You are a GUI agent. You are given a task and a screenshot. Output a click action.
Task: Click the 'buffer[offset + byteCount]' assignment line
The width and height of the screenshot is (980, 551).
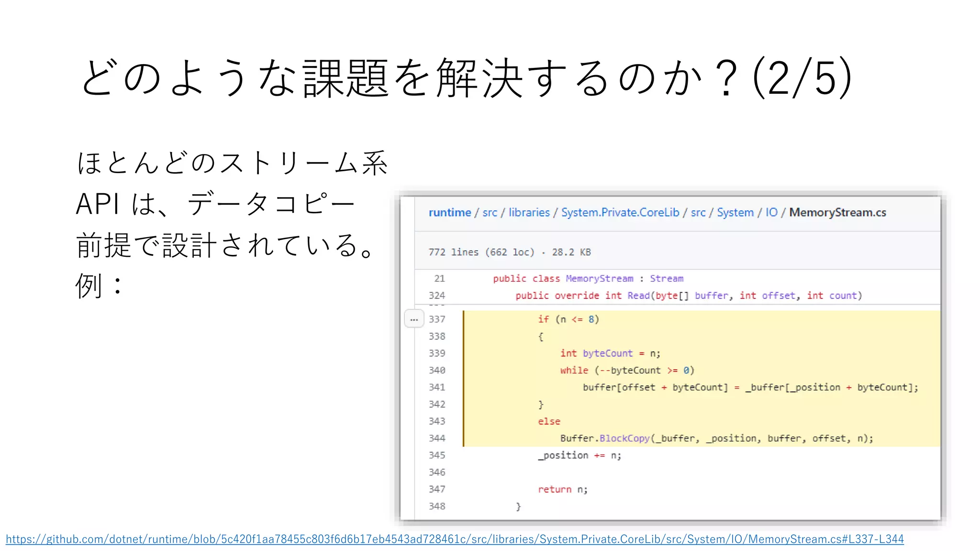[x=750, y=387]
